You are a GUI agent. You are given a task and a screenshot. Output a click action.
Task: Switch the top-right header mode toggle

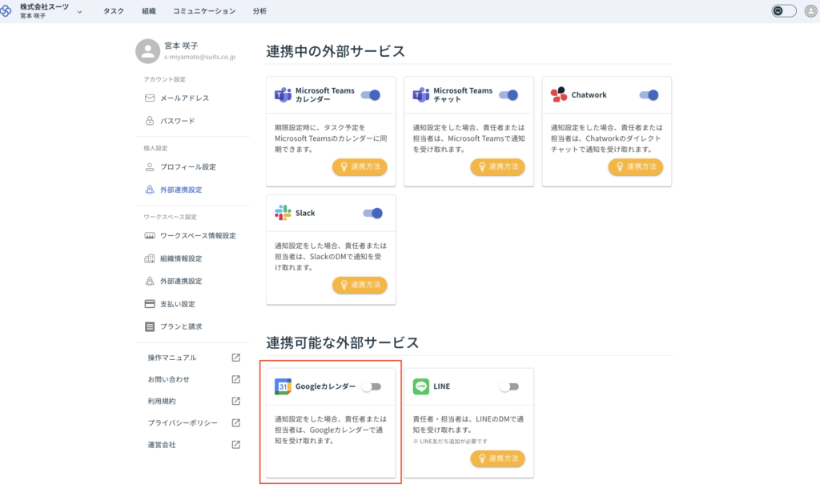(783, 11)
